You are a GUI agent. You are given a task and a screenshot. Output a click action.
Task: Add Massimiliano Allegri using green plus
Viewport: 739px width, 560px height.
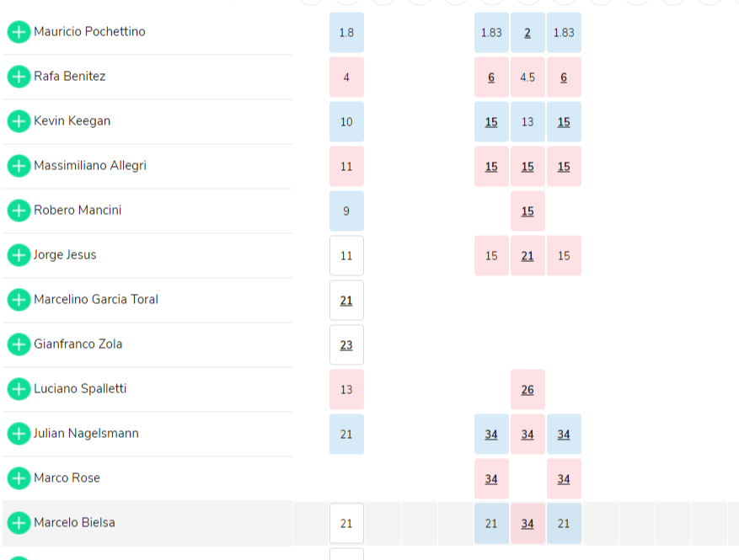click(19, 166)
